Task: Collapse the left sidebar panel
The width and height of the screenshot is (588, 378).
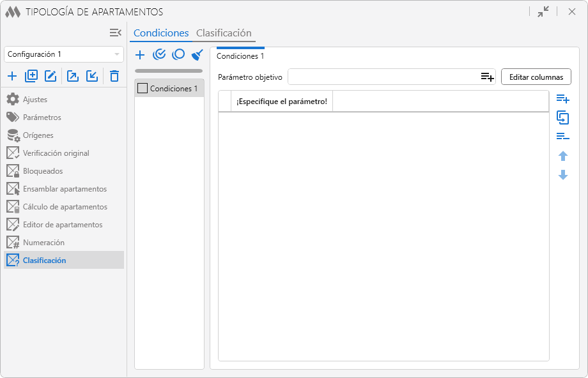Action: (x=115, y=33)
